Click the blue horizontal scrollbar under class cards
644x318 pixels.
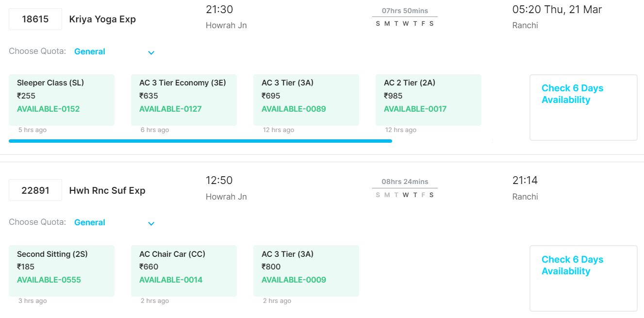tap(200, 141)
